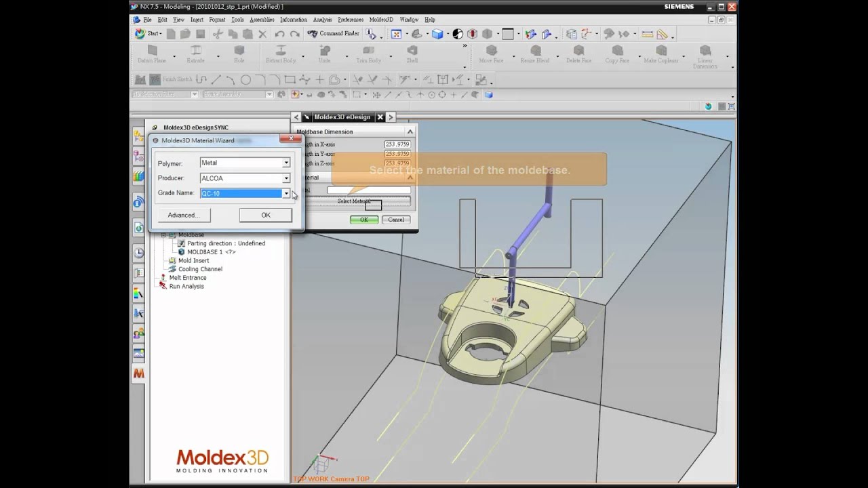This screenshot has height=488, width=868.
Task: Open the History clock sidebar icon
Action: pos(138,253)
